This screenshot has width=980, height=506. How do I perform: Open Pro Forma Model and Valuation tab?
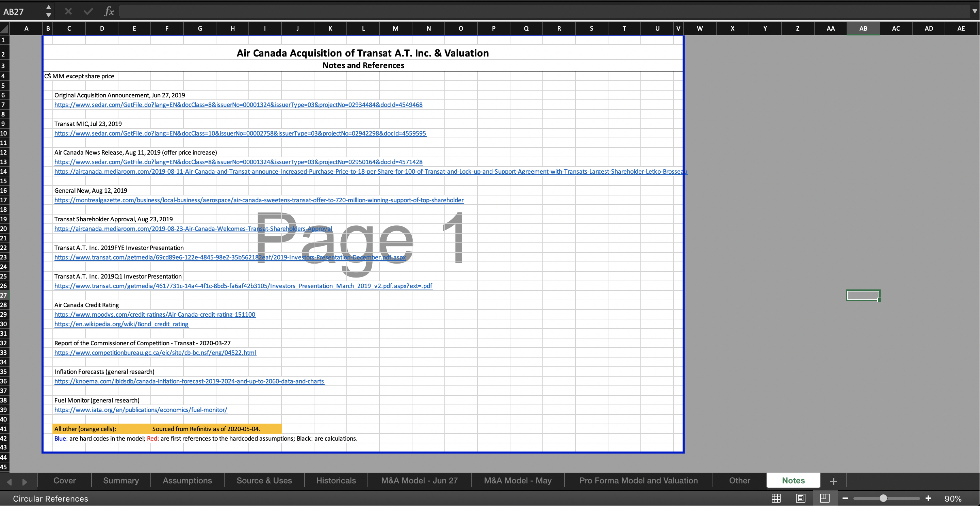click(638, 480)
